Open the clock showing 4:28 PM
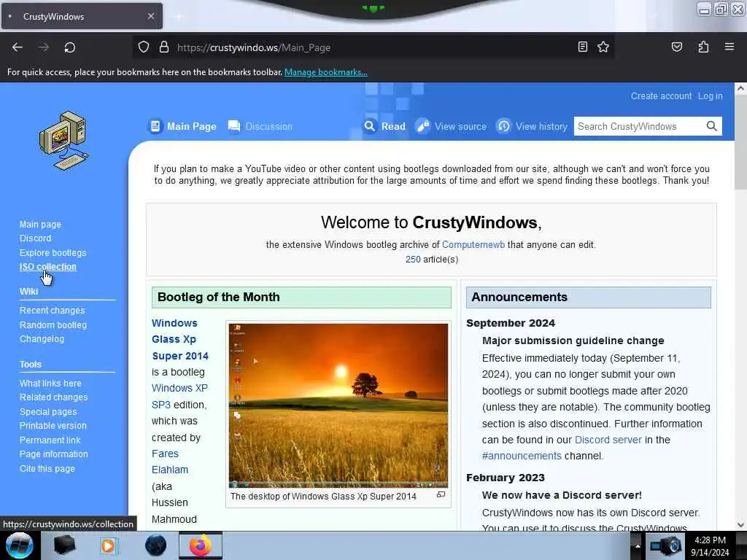The height and width of the screenshot is (560, 747). coord(710,546)
